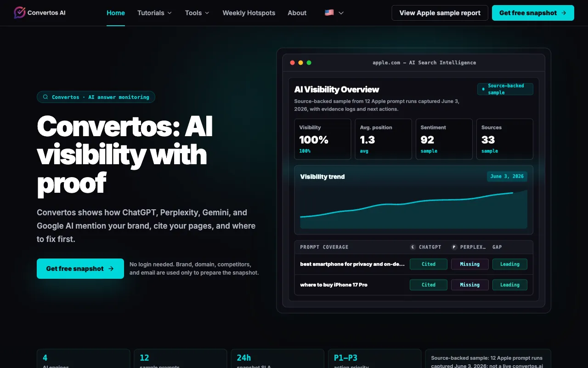Click Cited tag in best smartphone row
Image resolution: width=588 pixels, height=368 pixels.
tap(429, 264)
